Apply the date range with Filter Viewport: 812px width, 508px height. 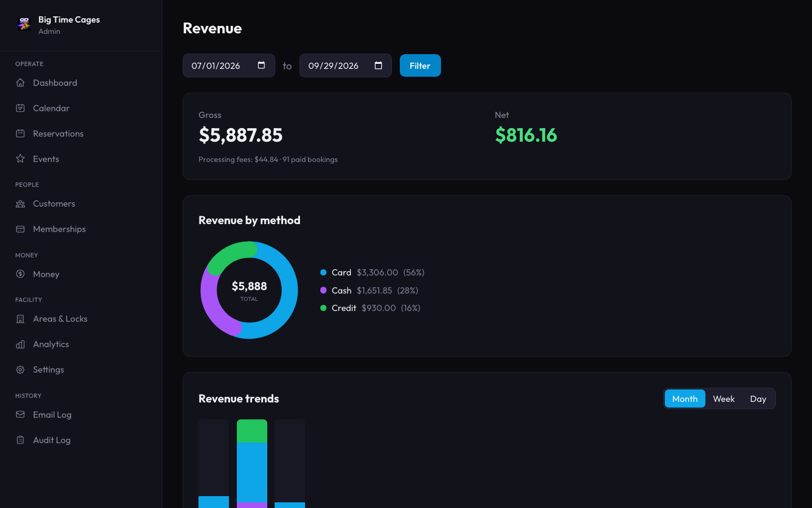click(x=420, y=65)
